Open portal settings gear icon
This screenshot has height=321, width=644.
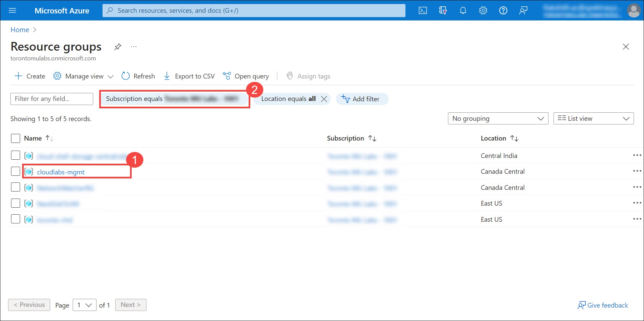(x=483, y=10)
